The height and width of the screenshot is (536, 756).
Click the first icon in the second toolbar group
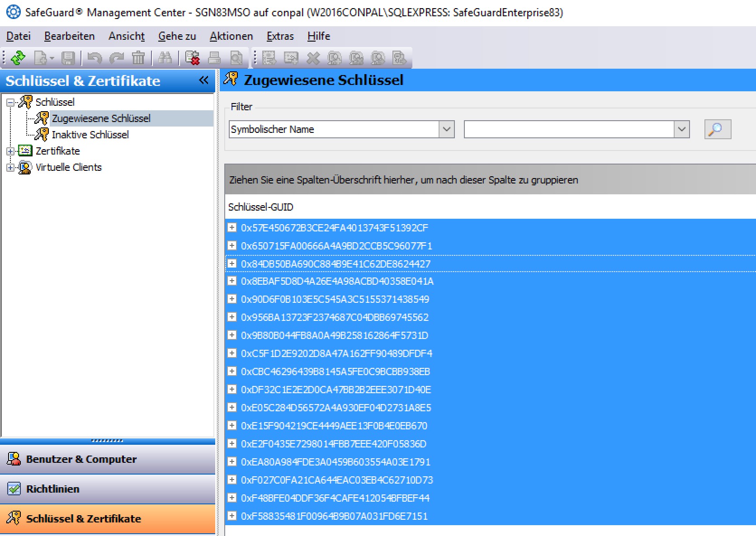coord(269,58)
